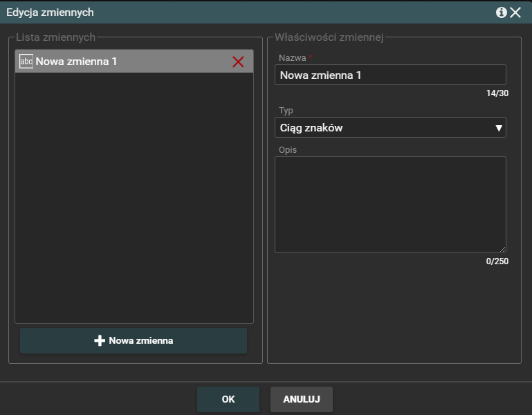Click the Typ dropdown arrow
Image resolution: width=532 pixels, height=415 pixels.
(499, 128)
